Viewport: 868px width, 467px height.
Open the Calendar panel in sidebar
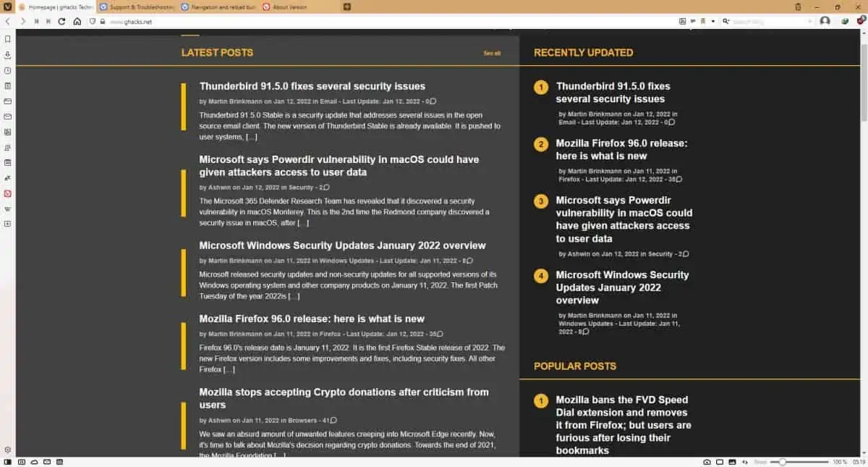tap(7, 163)
